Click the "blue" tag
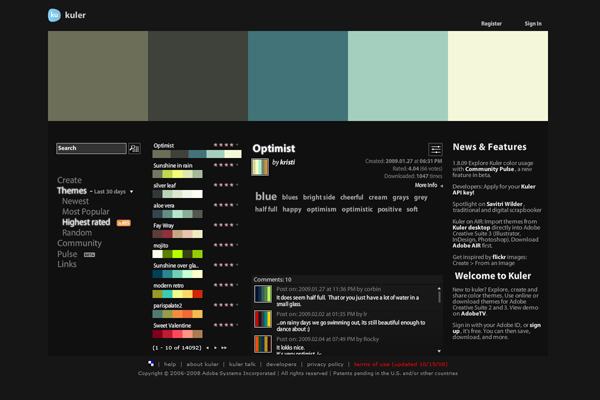600x400 pixels. [x=266, y=197]
